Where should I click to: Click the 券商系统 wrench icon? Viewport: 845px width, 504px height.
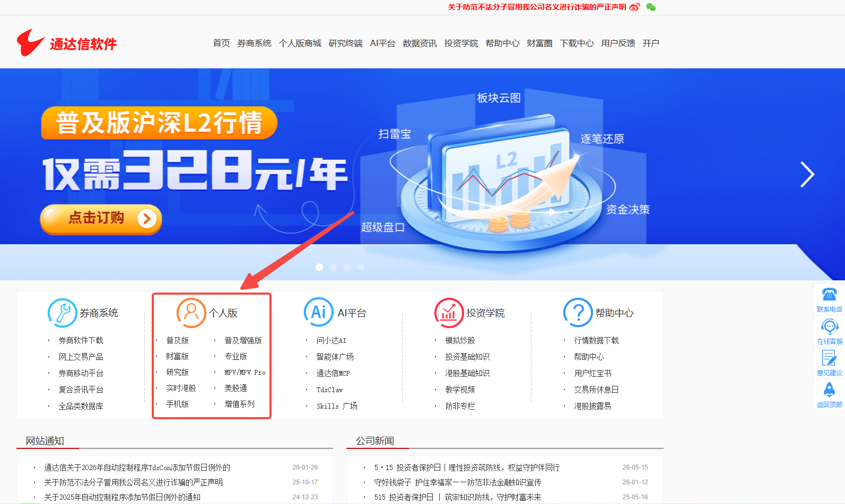click(62, 313)
